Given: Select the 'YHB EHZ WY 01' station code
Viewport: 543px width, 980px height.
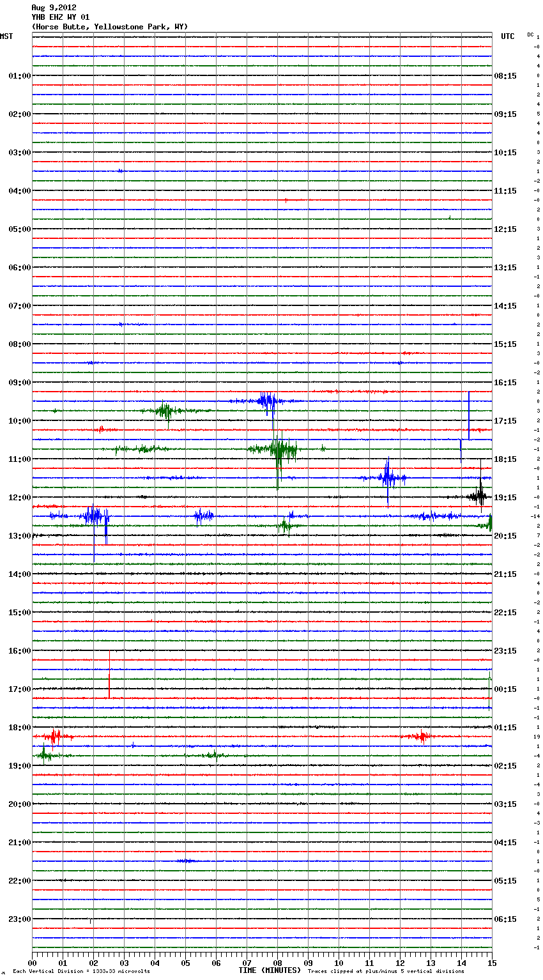Looking at the screenshot, I should point(61,17).
